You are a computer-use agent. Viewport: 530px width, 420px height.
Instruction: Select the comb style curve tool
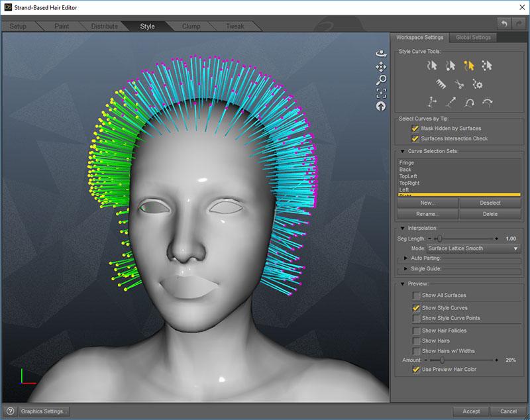[x=441, y=84]
